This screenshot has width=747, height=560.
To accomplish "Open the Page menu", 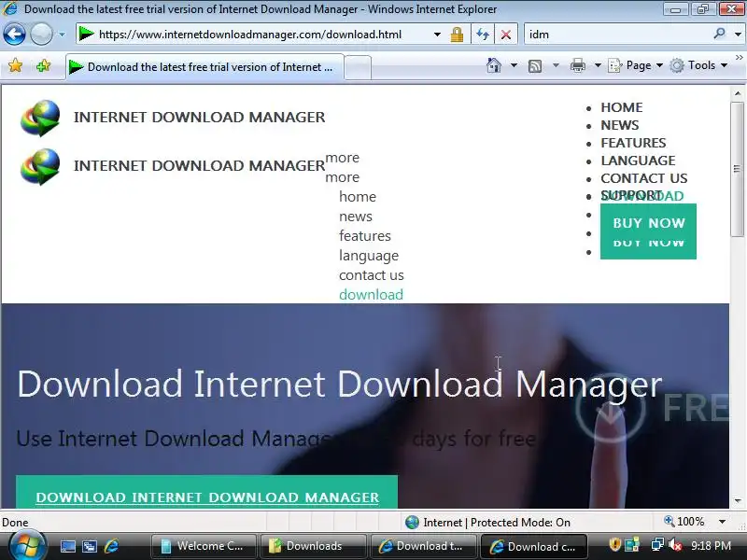I will (x=636, y=65).
